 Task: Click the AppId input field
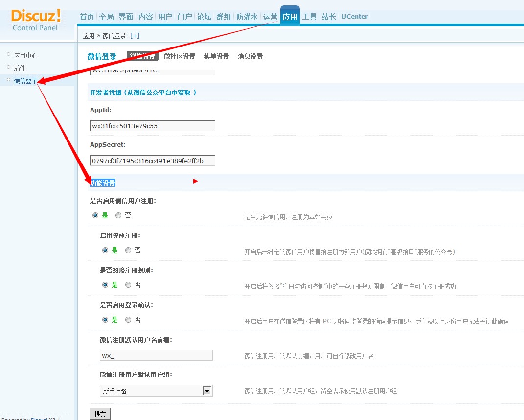click(152, 126)
